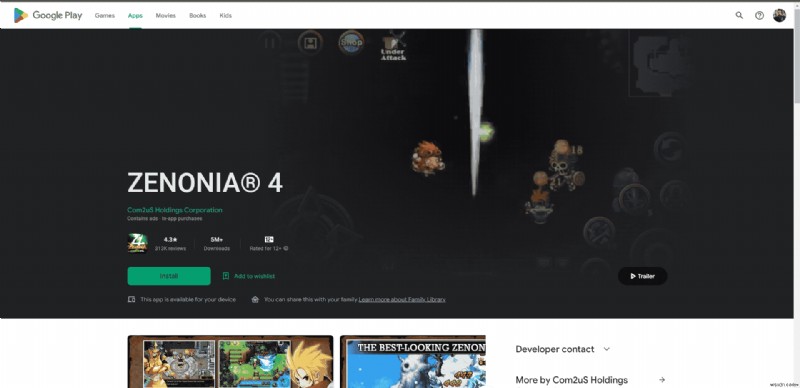Click Add to wishlist
800x388 pixels.
pyautogui.click(x=248, y=276)
